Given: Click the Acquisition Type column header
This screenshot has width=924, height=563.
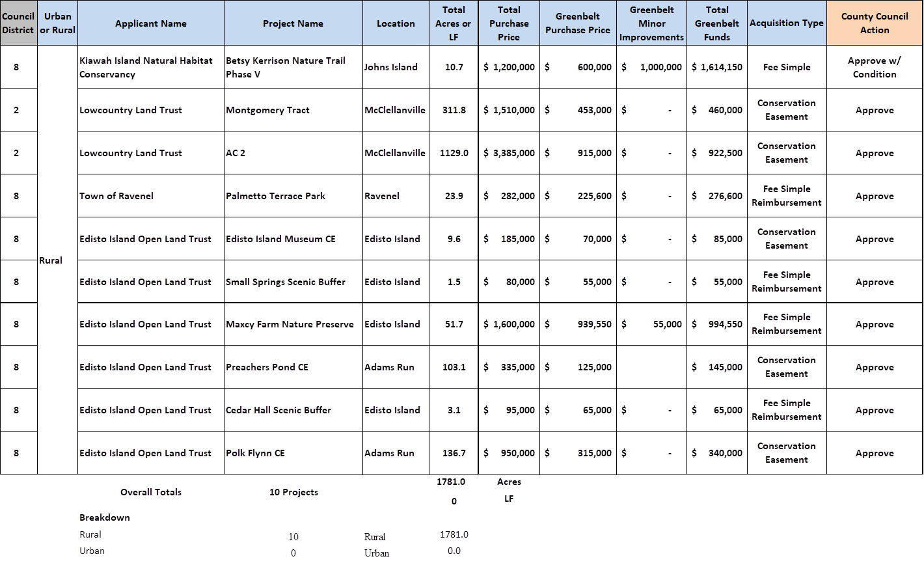Looking at the screenshot, I should 786,23.
